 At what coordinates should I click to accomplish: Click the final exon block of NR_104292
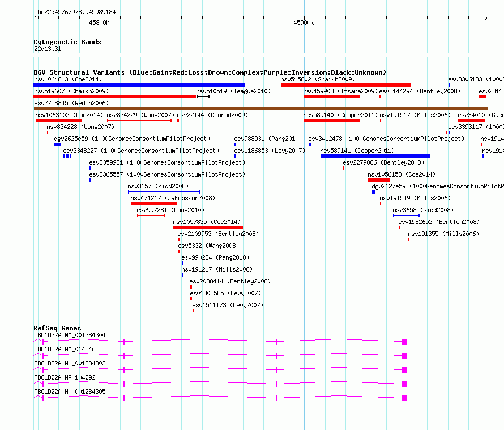405,384
